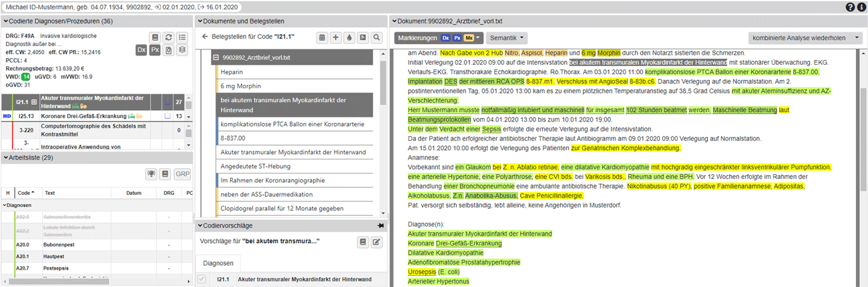Viewport: 868px width, 287px height.
Task: Click the Dx diagnoses filter button
Action: (x=141, y=50)
